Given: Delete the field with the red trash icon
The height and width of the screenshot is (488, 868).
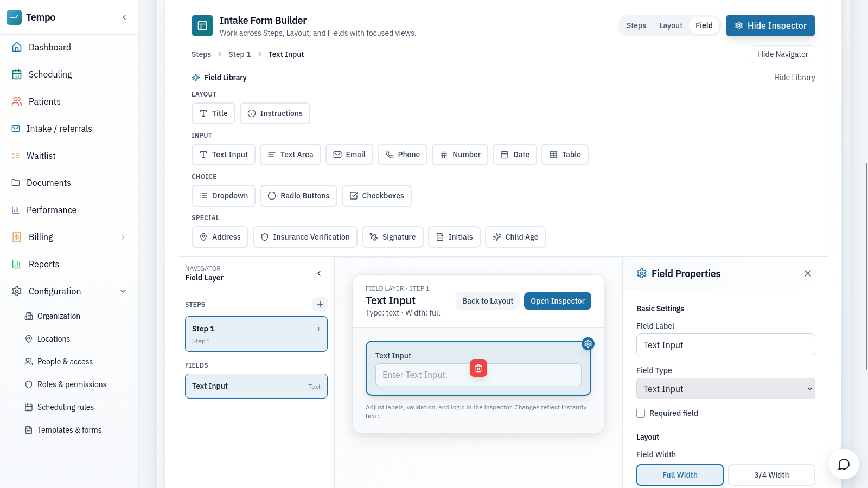Looking at the screenshot, I should (x=478, y=368).
